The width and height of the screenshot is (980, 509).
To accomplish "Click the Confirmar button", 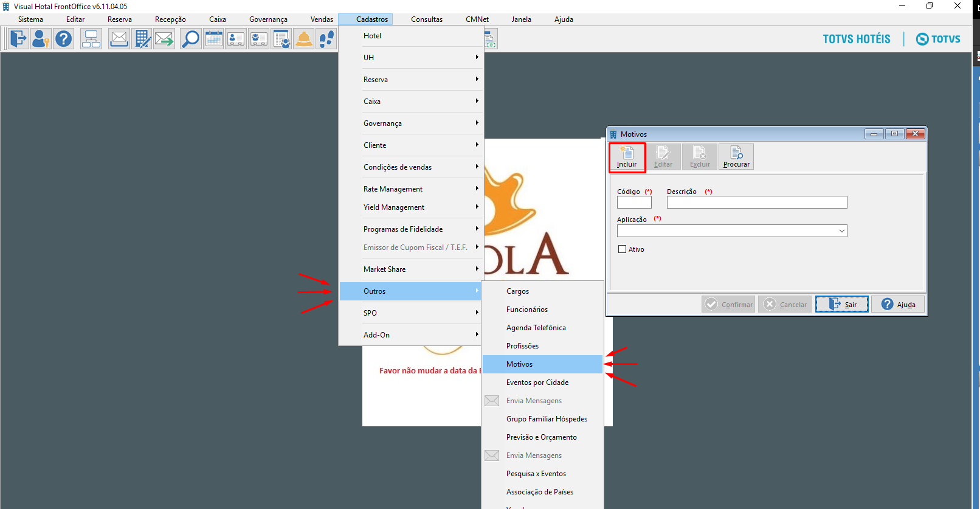I will [x=728, y=304].
